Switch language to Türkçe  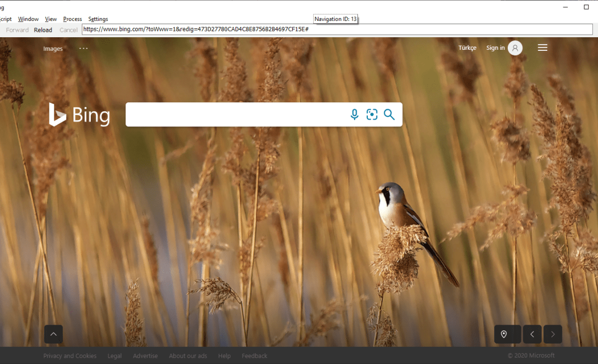click(x=467, y=48)
